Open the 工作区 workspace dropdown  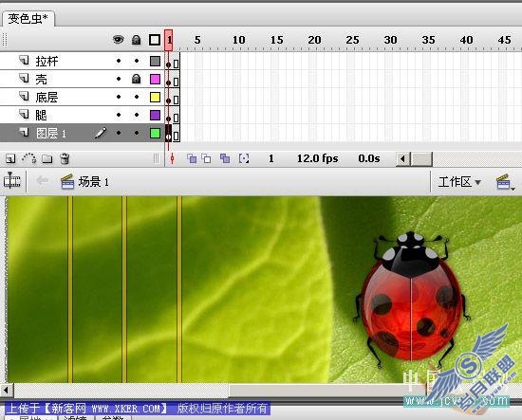tap(459, 182)
